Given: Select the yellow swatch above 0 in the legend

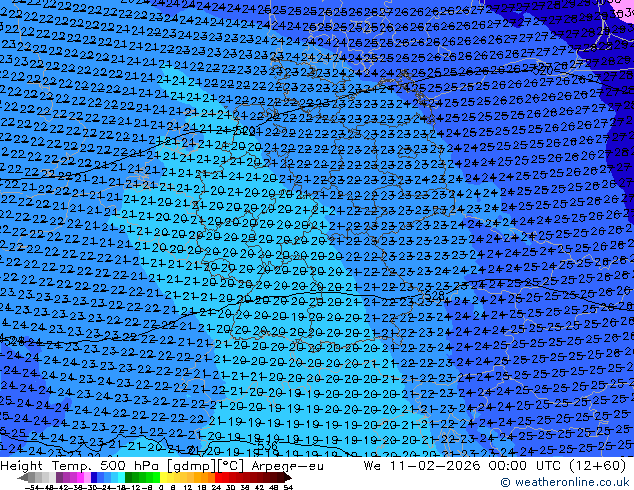Looking at the screenshot, I should pos(163,477).
